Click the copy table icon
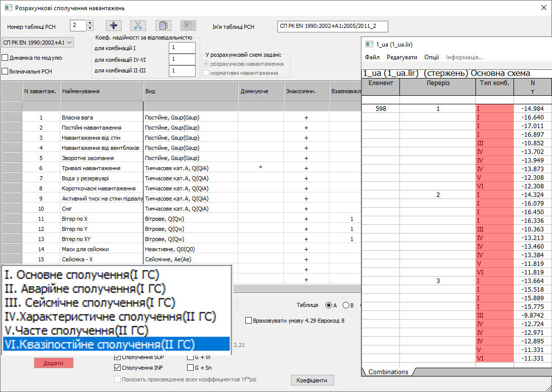The height and width of the screenshot is (392, 552). click(163, 25)
